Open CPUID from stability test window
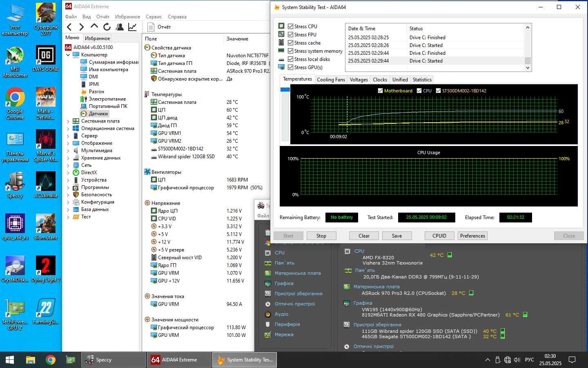 [439, 236]
